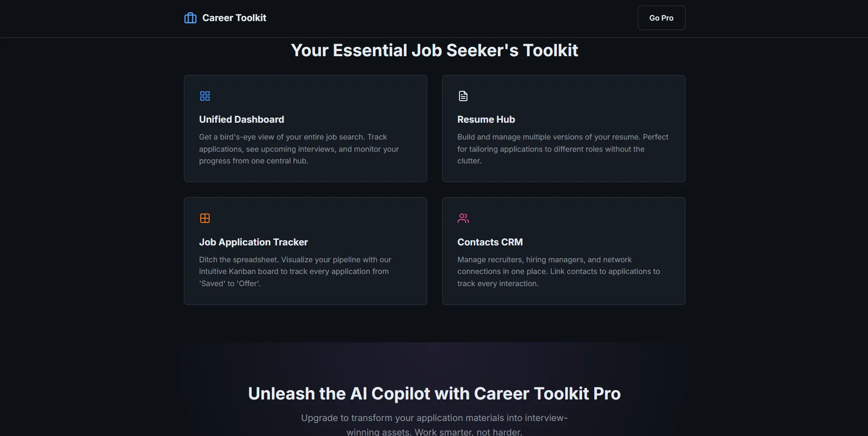Image resolution: width=868 pixels, height=436 pixels.
Task: Open the Unified Dashboard feature card
Action: coord(305,129)
